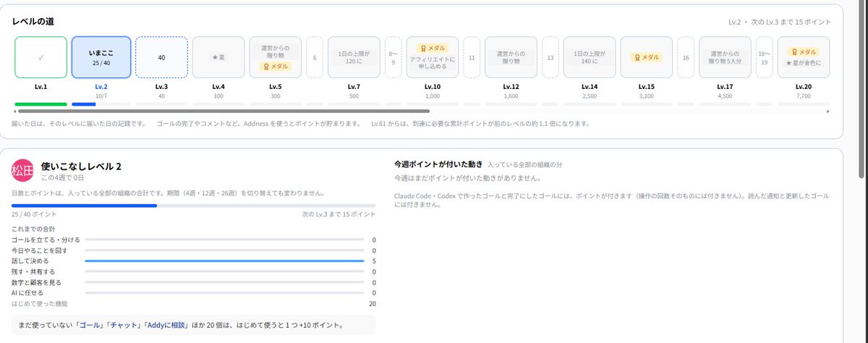The width and height of the screenshot is (868, 343).
Task: Click the level road horizontal scrollbar thumb
Action: coord(224,111)
